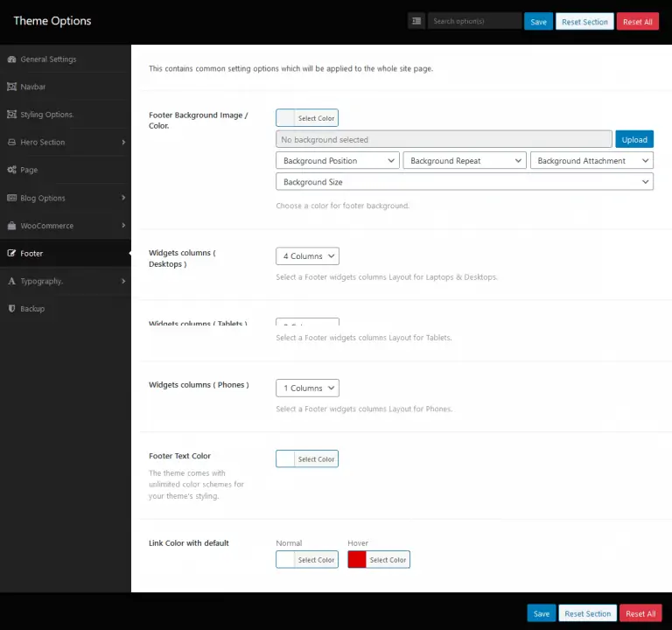Expand the Blog Options submenu arrow
The height and width of the screenshot is (630, 672).
coord(123,198)
